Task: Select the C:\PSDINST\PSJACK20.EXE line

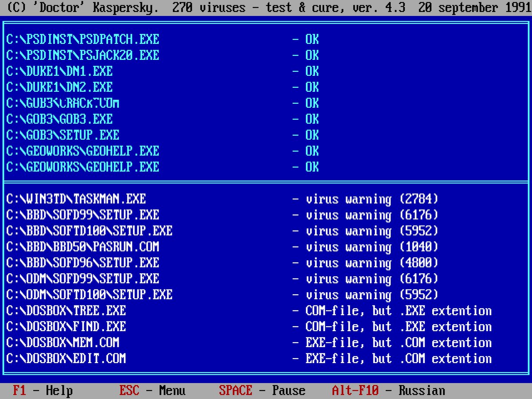Action: [x=82, y=55]
